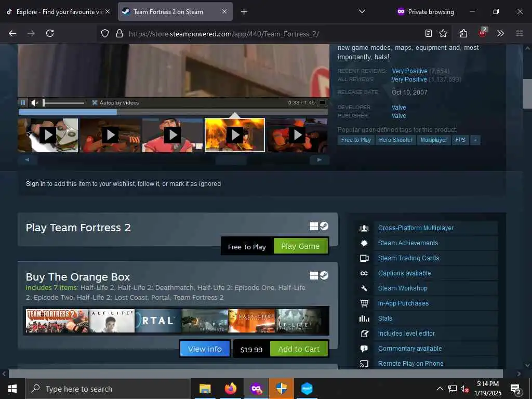Click the thumbnail strip left arrow
The height and width of the screenshot is (399, 532).
[27, 160]
